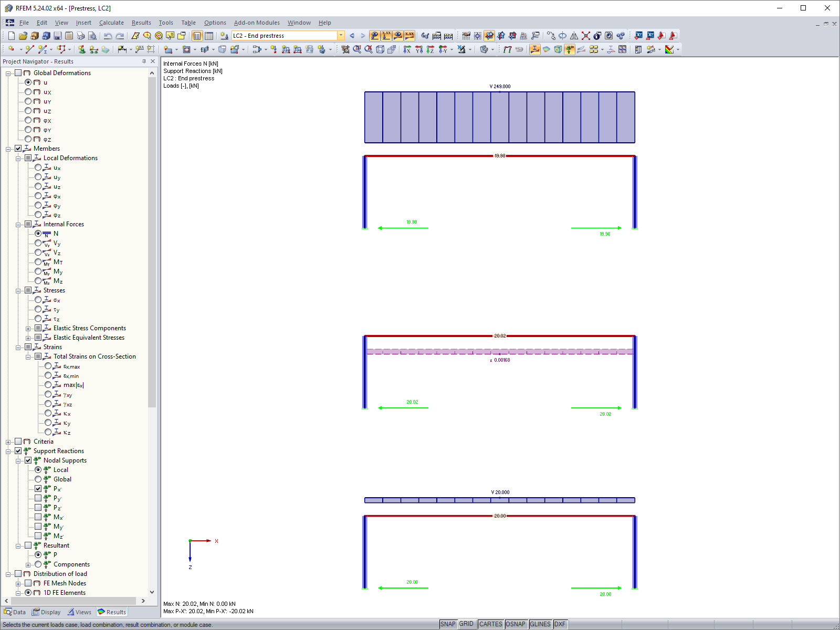Expand the Elastic Stress Components node
The image size is (840, 630).
pyautogui.click(x=28, y=329)
